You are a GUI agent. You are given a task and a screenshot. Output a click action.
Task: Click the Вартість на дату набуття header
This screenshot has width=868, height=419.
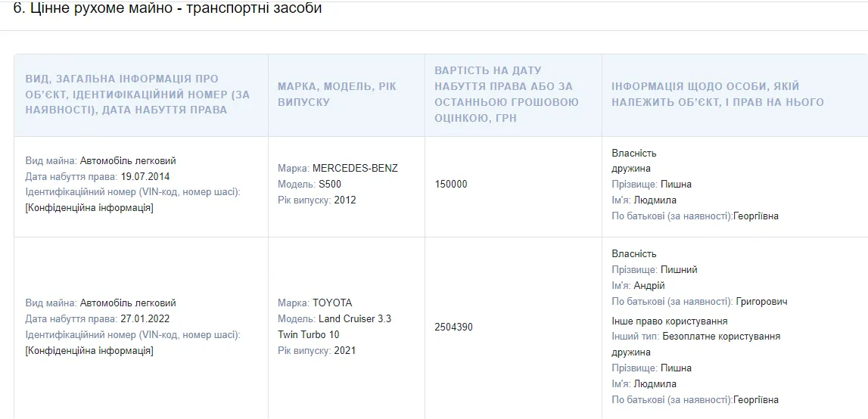(506, 94)
